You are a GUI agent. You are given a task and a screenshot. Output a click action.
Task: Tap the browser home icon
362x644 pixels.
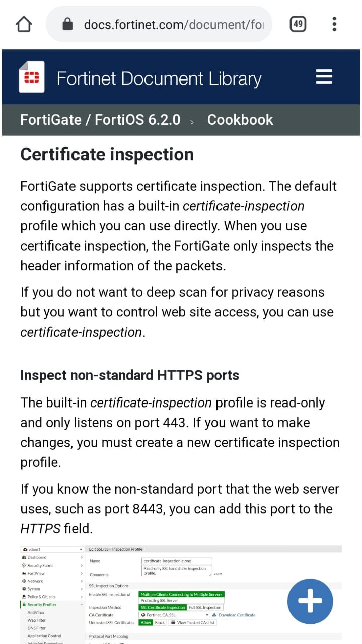pyautogui.click(x=24, y=24)
